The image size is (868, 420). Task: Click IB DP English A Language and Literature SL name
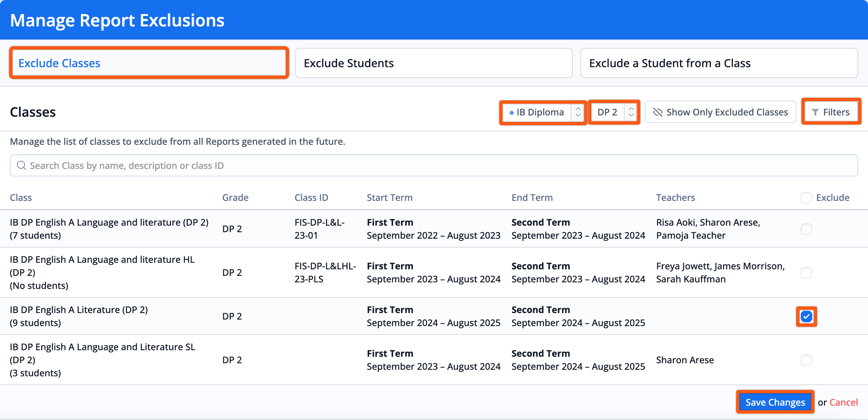tap(102, 353)
